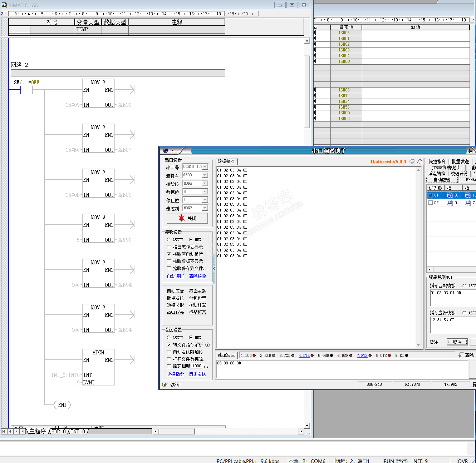476x463 pixels.
Task: Click the serial assistant app logo menu icon
Action: click(166, 150)
